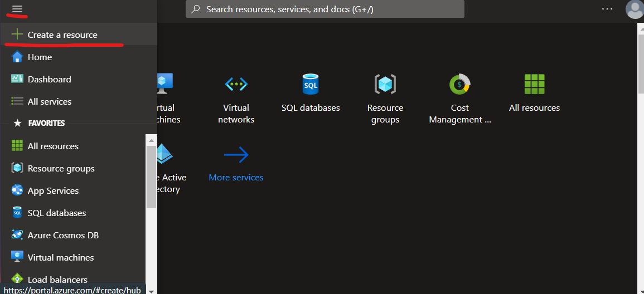Click the favorites list scroll down arrow

pyautogui.click(x=152, y=291)
